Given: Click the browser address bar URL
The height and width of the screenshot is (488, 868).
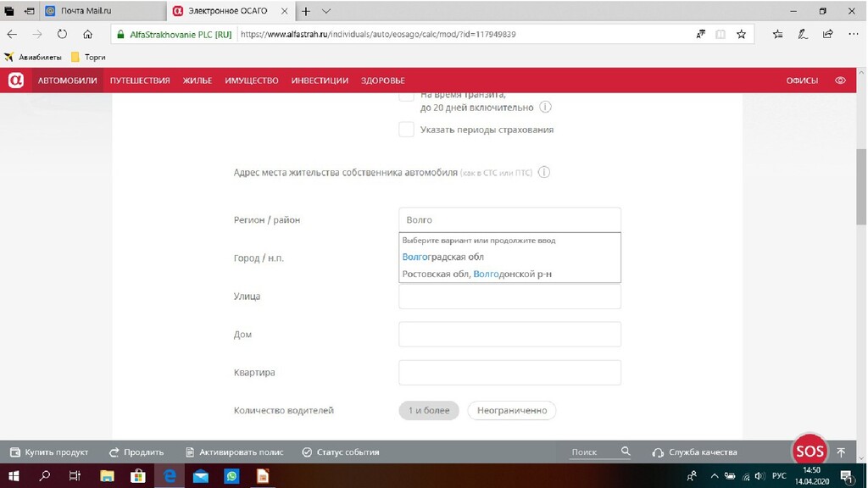Looking at the screenshot, I should click(378, 34).
